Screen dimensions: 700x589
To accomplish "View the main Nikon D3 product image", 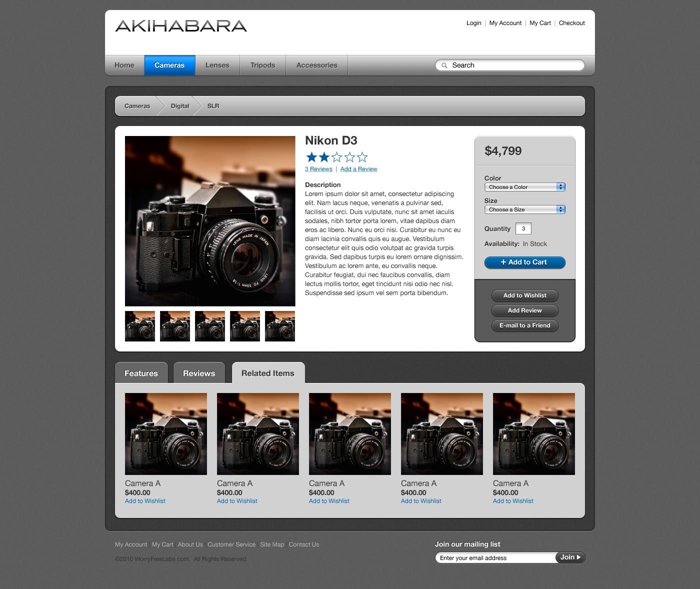I will (210, 221).
